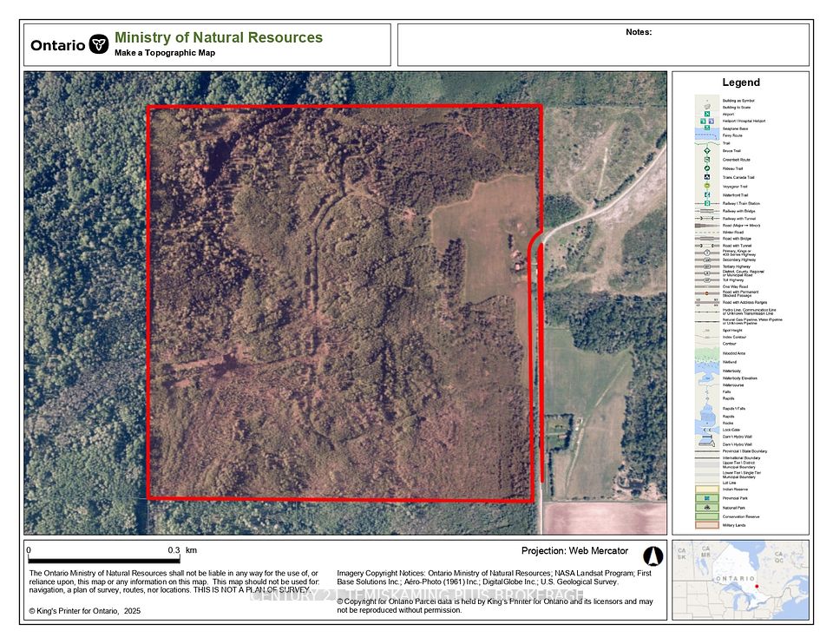
Task: Click the Railway Train Station symbol
Action: pos(707,203)
